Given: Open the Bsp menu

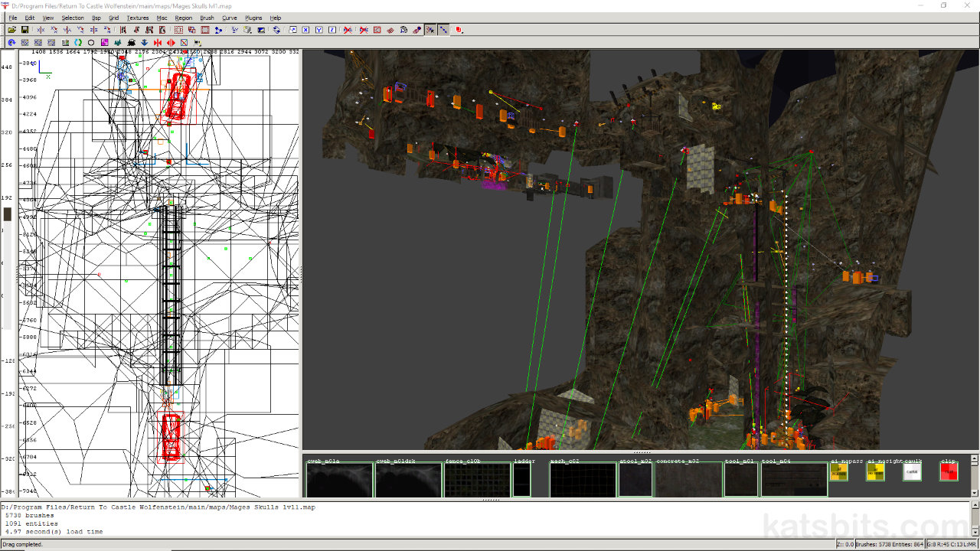Looking at the screenshot, I should 96,18.
